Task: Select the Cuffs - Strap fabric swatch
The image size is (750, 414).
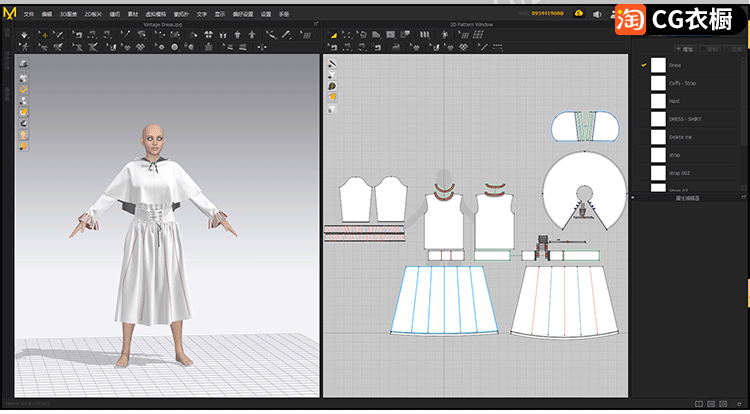Action: (658, 83)
